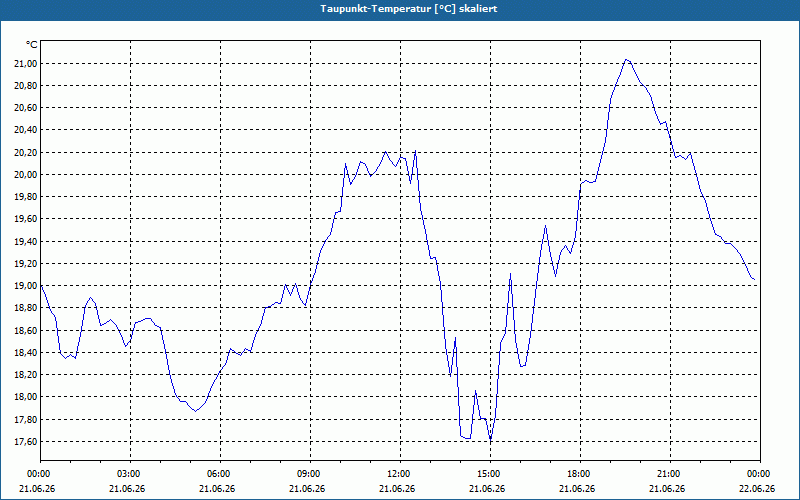
Task: Click the curve's lowest dip at 15:00
Action: pyautogui.click(x=490, y=438)
